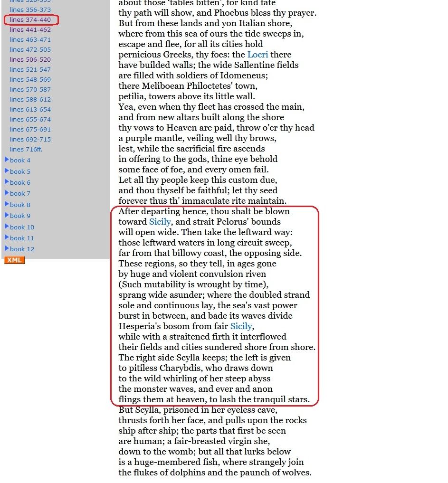Image resolution: width=448 pixels, height=483 pixels.
Task: Expand the book 8 tree arrow
Action: [x=7, y=204]
